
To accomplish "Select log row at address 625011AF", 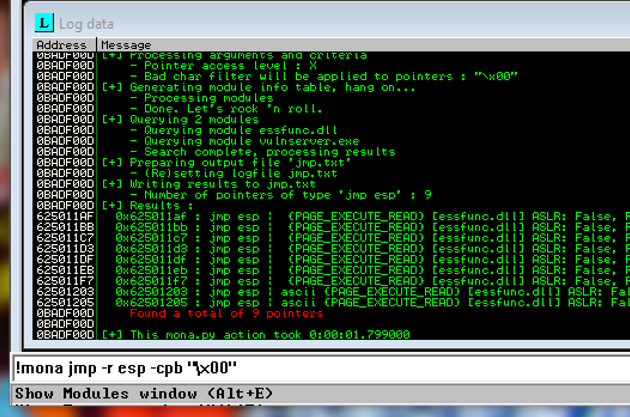I will click(65, 215).
